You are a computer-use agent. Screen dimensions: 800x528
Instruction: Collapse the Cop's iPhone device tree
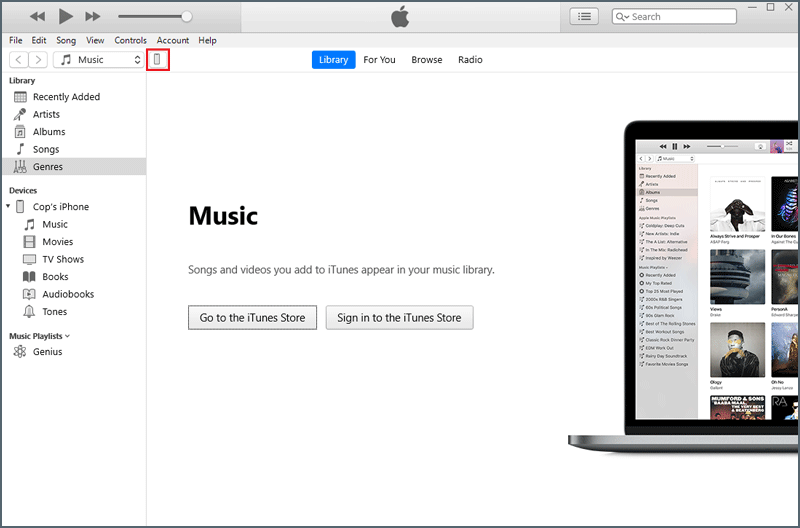[x=8, y=206]
